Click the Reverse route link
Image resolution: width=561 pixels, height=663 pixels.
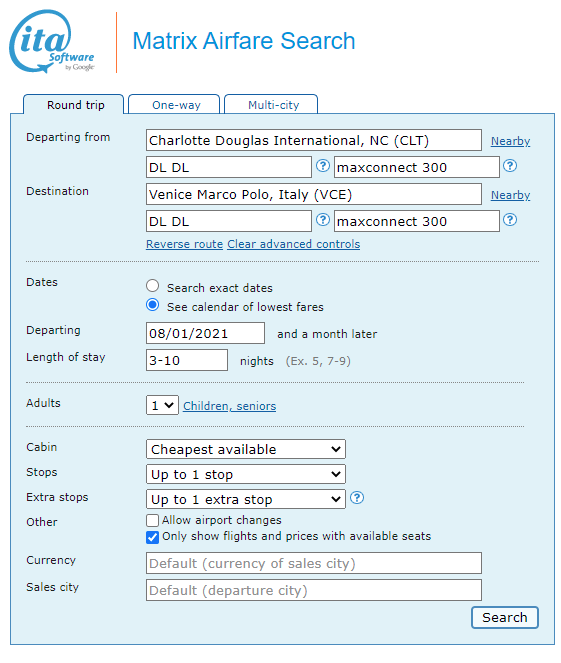(184, 244)
